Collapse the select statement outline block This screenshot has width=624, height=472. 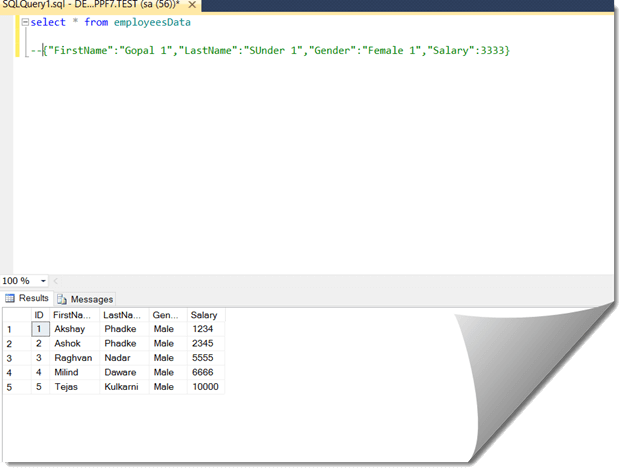tap(25, 22)
